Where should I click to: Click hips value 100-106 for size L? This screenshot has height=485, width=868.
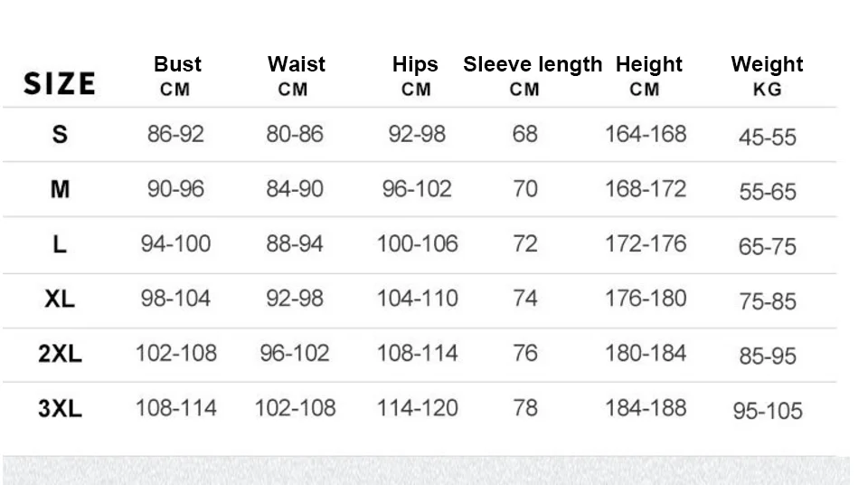pos(417,244)
